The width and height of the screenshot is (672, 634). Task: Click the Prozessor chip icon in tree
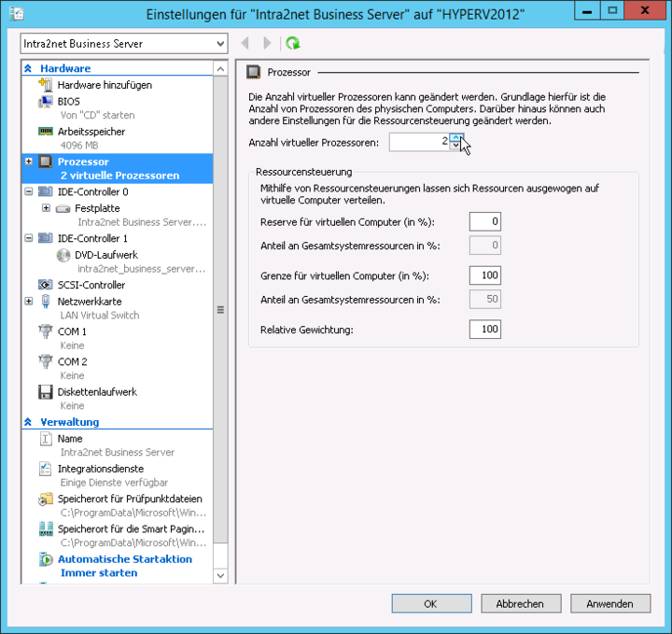(46, 162)
